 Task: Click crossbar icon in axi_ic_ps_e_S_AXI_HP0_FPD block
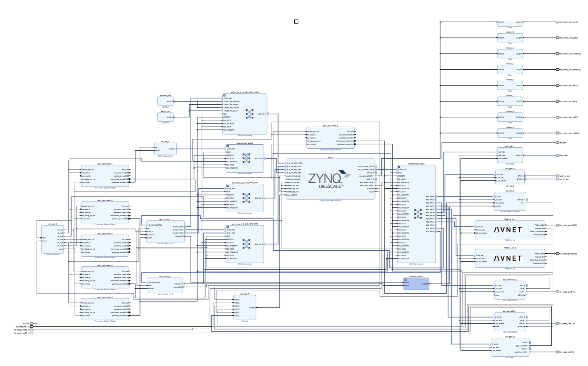point(247,244)
